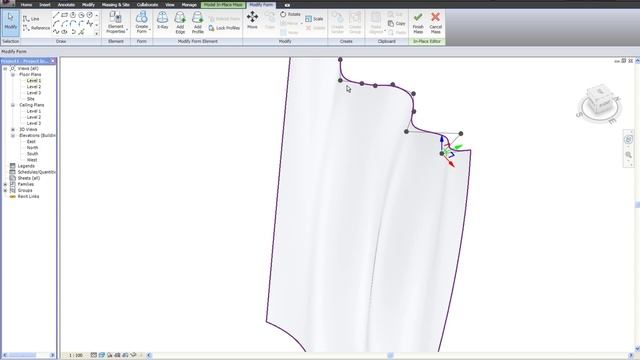The image size is (640, 360).
Task: Activate the Rotate tool
Action: (290, 14)
